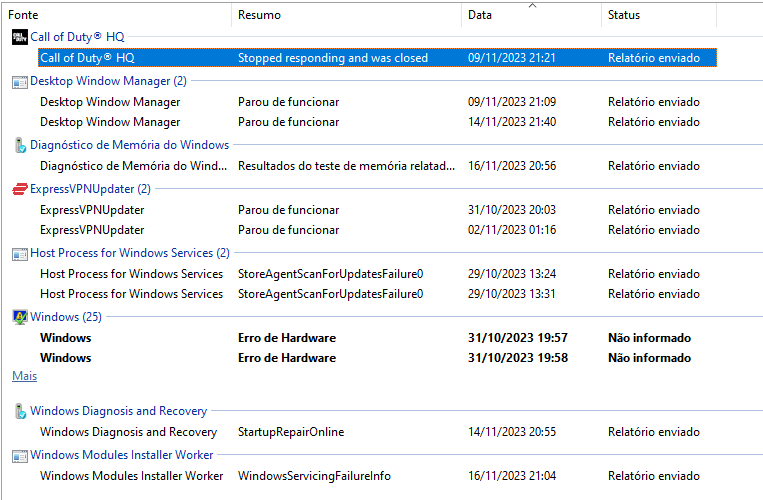Collapse the Host Process for Windows Services (2) group
The width and height of the screenshot is (763, 500).
pos(129,253)
